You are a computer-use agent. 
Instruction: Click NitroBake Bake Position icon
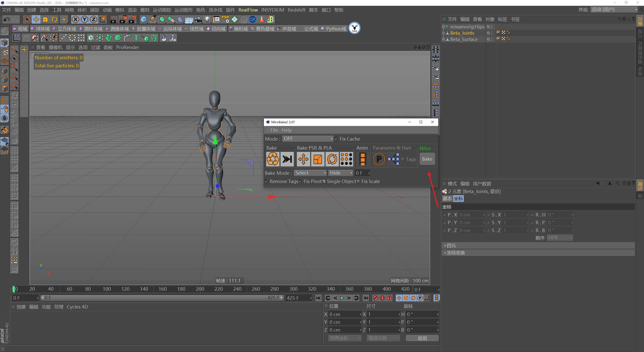(x=303, y=159)
